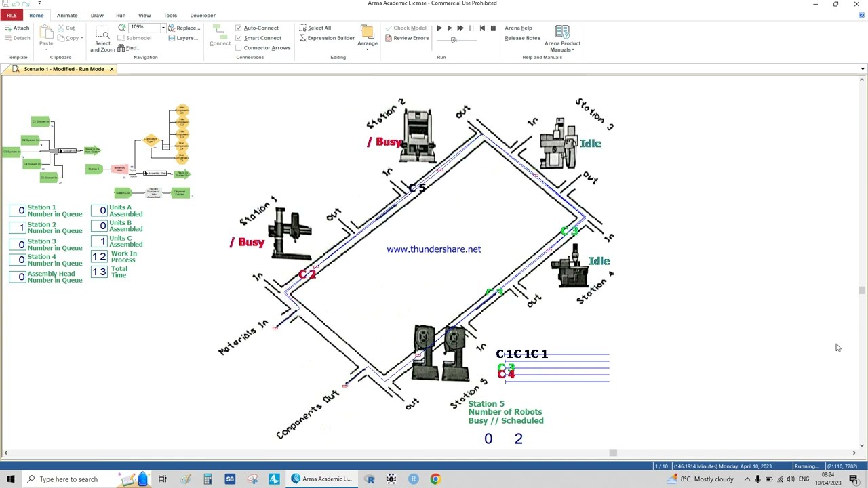Screen dimensions: 868x488
Task: Open the Expression Builder
Action: coord(327,38)
